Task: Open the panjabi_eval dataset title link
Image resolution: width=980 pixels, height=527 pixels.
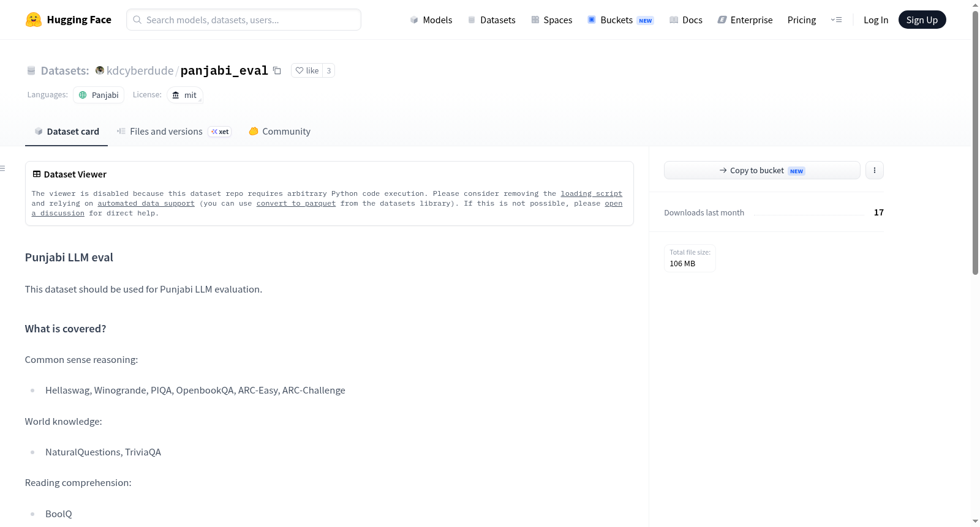Action: click(224, 70)
